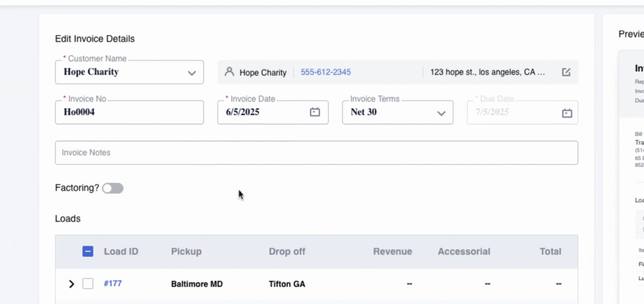Click the Total column header
Viewport: 644px width, 304px height.
550,252
